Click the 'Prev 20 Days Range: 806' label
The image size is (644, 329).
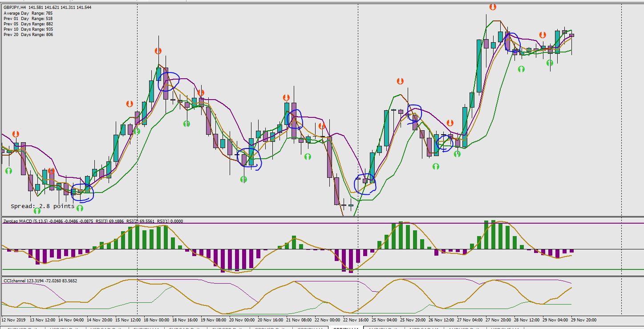click(x=28, y=35)
